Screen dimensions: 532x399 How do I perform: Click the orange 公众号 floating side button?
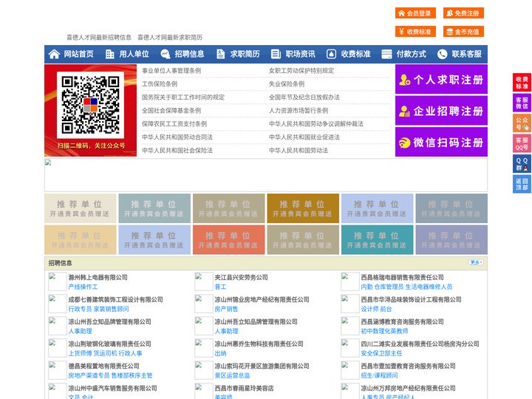[x=522, y=123]
